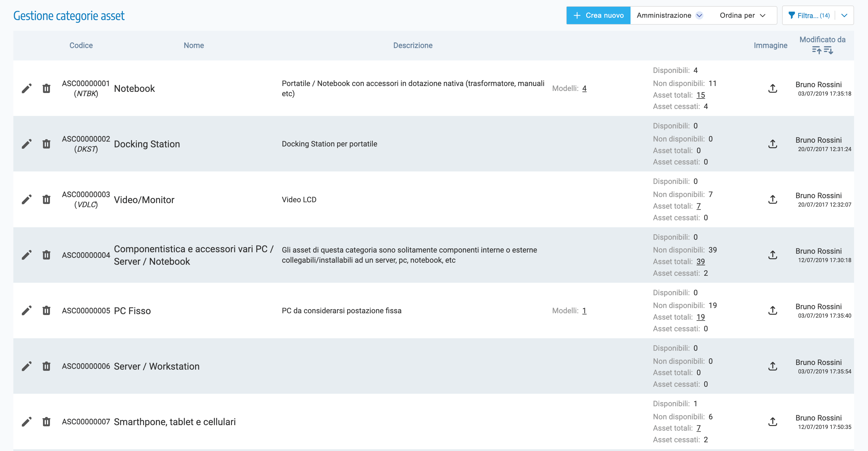Click trash icon for PC Fisso
The width and height of the screenshot is (868, 451).
pos(46,311)
